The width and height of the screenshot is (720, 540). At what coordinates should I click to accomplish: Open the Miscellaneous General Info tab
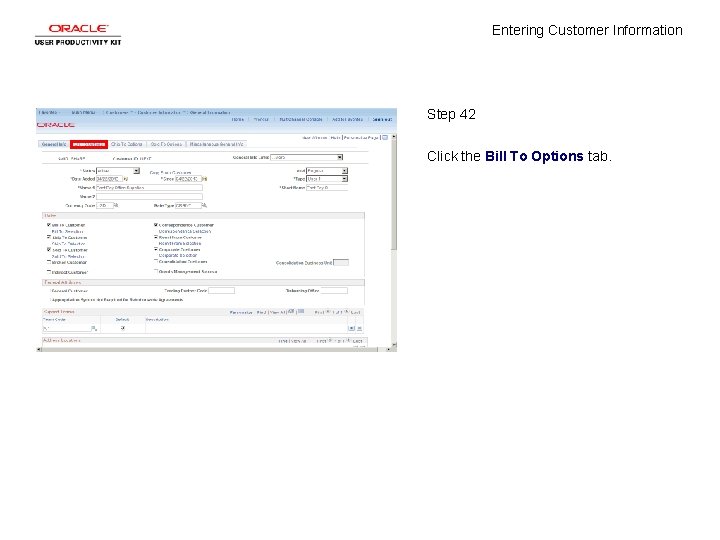216,144
